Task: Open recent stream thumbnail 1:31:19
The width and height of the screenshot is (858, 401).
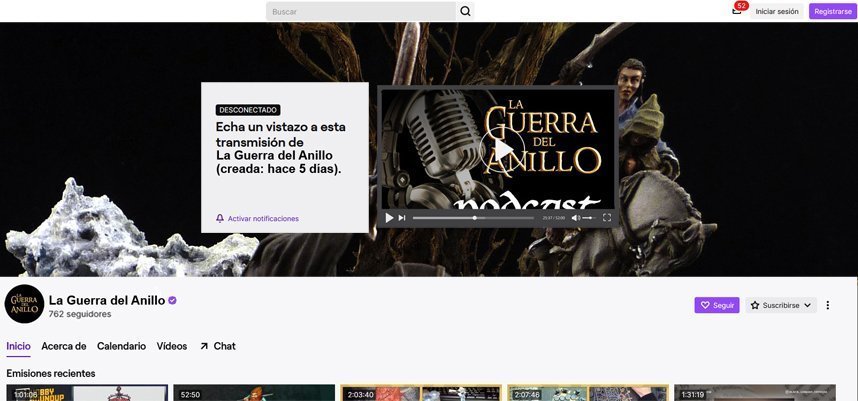Action: (x=755, y=393)
